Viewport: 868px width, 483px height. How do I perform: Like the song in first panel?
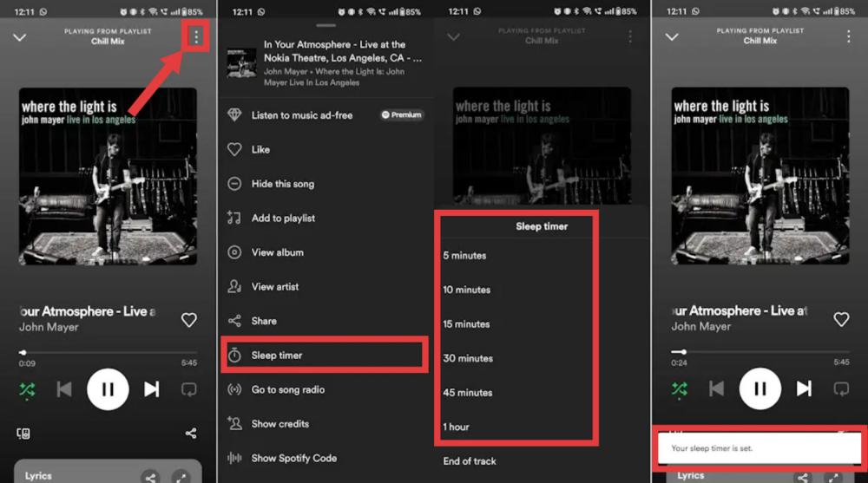tap(188, 320)
